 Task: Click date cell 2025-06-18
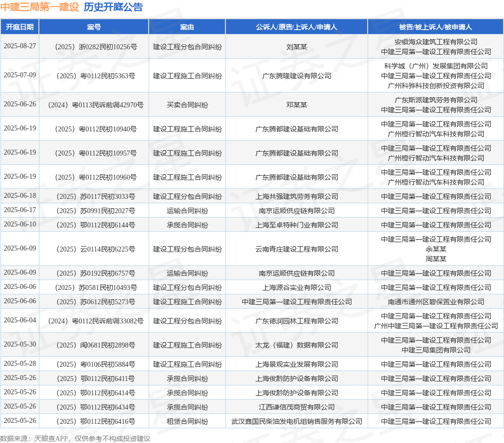[x=20, y=195]
